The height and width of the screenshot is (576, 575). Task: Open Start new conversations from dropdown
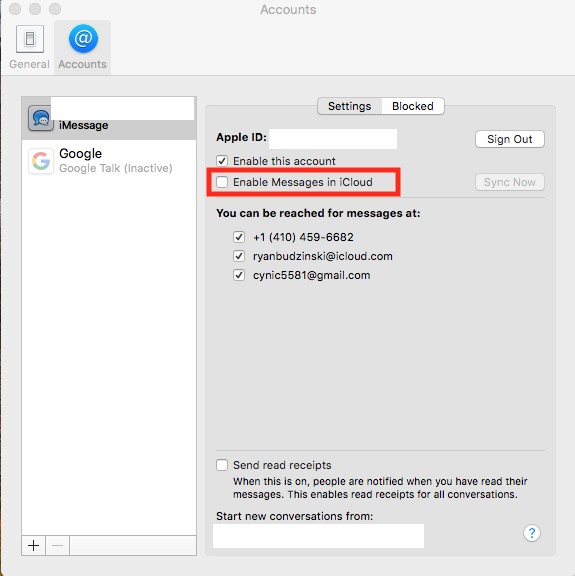[x=318, y=536]
